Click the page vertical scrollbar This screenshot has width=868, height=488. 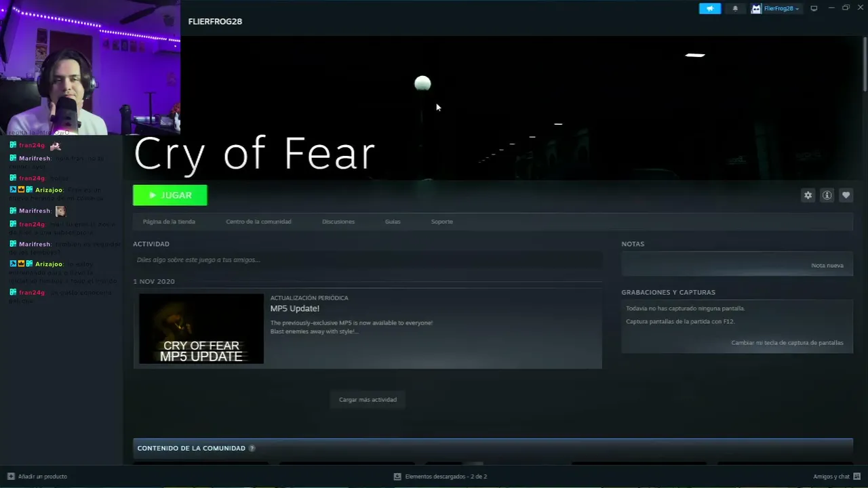pyautogui.click(x=865, y=64)
